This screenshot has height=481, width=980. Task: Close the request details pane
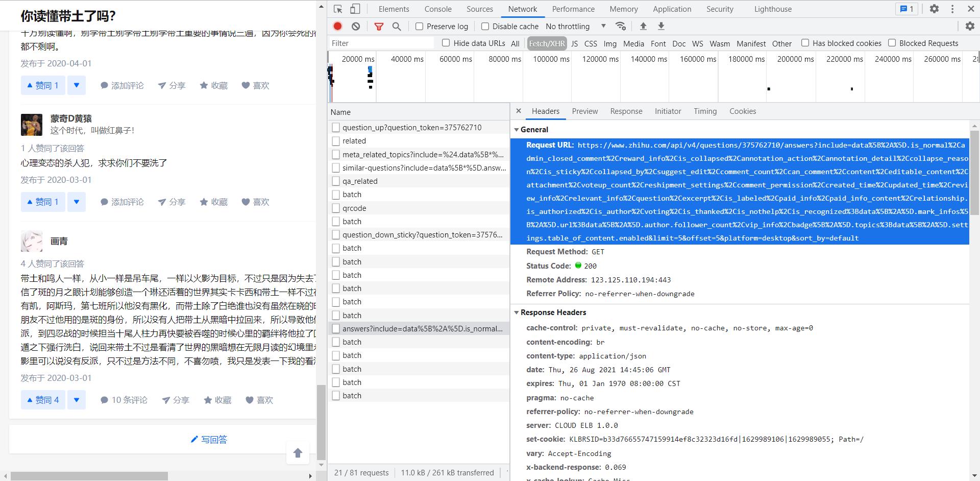pyautogui.click(x=519, y=111)
